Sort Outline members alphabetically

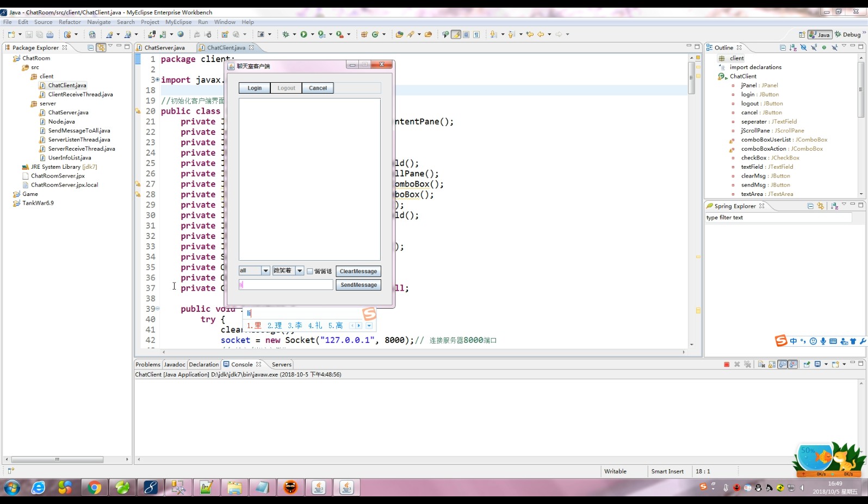tap(793, 47)
